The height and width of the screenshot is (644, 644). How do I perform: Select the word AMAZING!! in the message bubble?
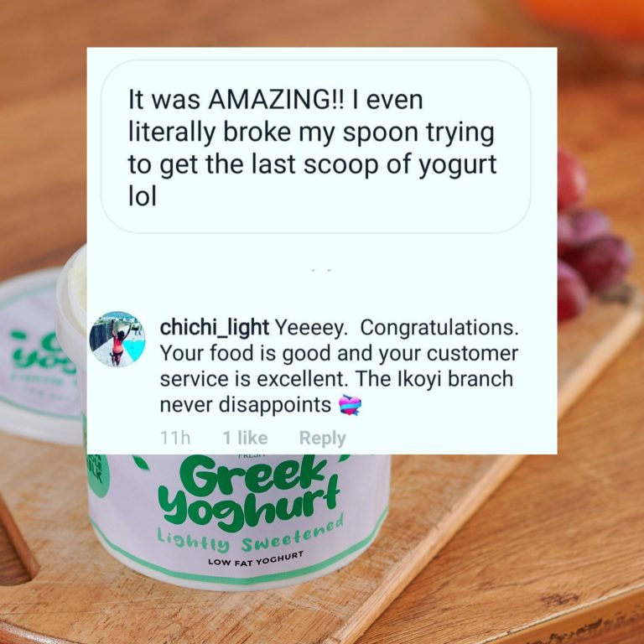(x=278, y=100)
